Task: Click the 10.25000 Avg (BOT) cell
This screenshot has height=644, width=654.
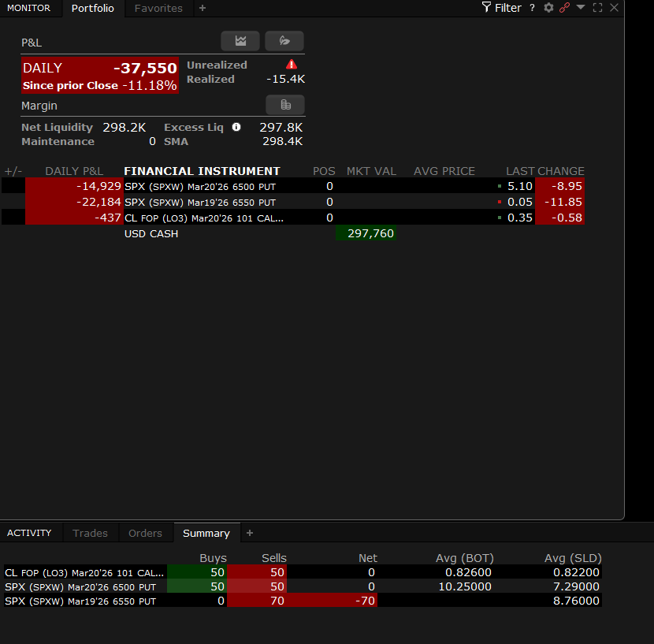Action: click(x=465, y=586)
